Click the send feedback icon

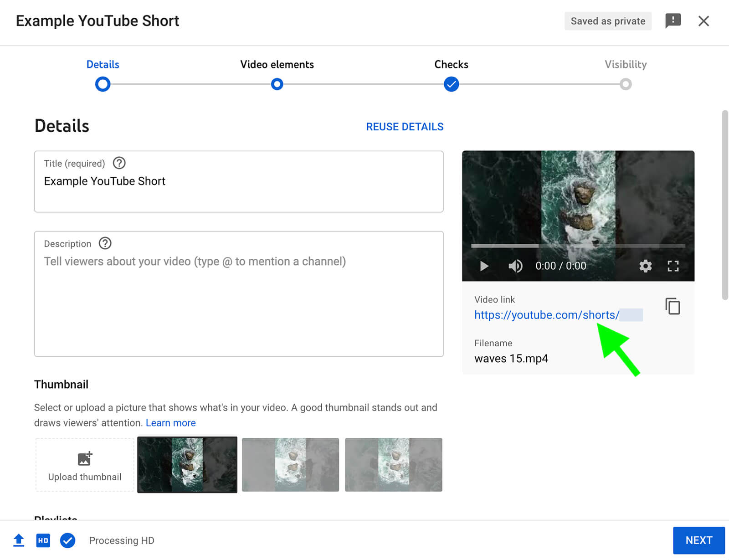[673, 21]
